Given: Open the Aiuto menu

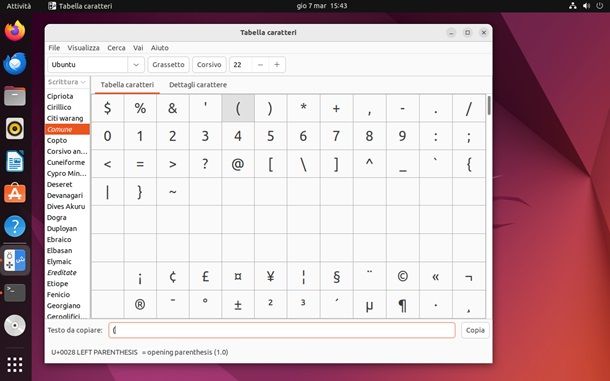Looking at the screenshot, I should [160, 48].
